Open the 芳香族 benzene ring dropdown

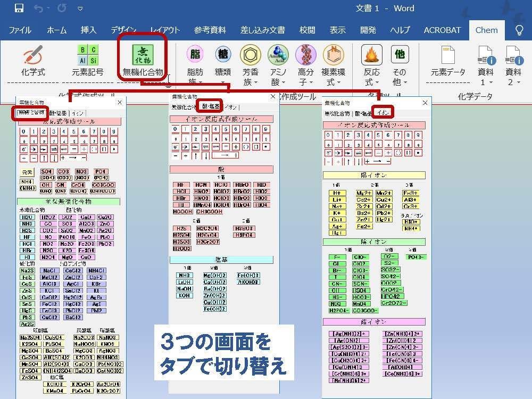[251, 65]
